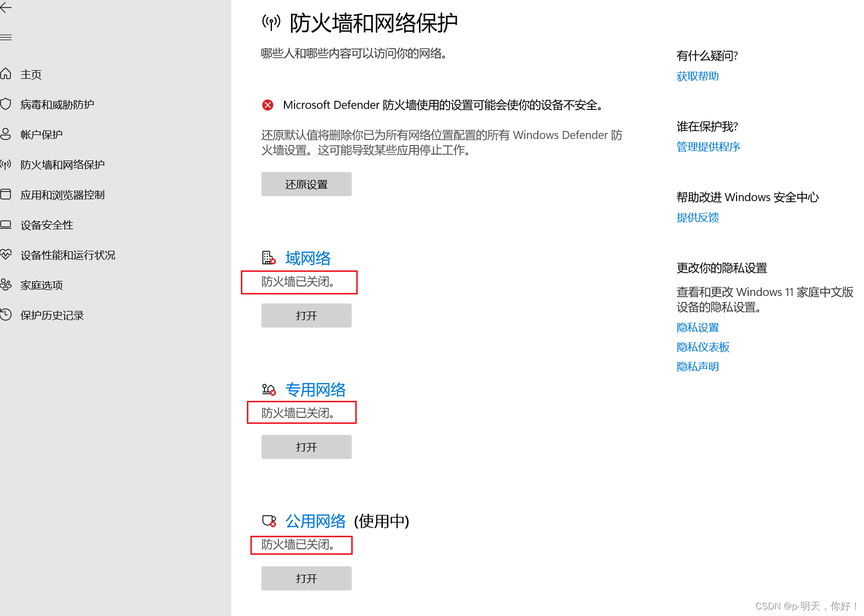The width and height of the screenshot is (864, 616).
Task: Click the red error icon beside Defender warning
Action: coord(268,105)
